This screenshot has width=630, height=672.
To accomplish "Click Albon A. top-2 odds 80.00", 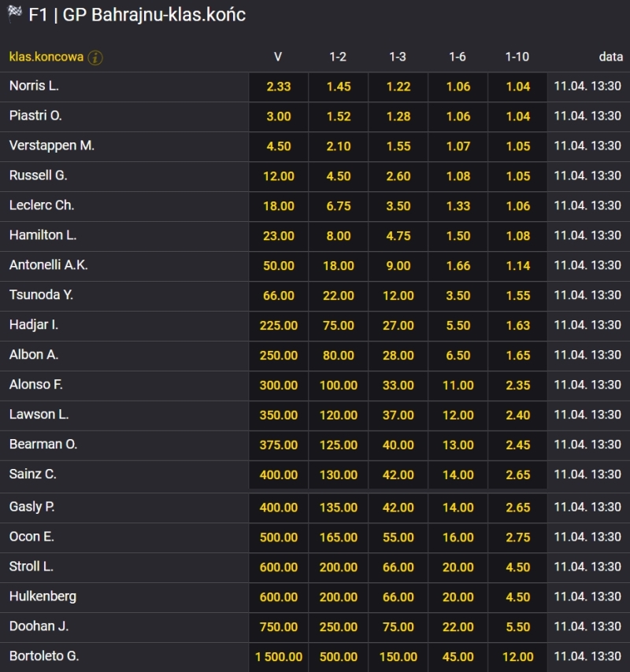I will (339, 356).
